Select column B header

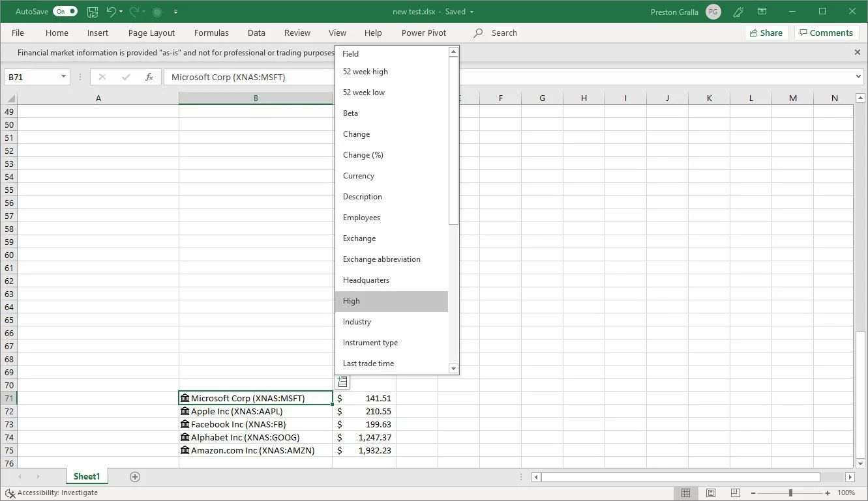pyautogui.click(x=256, y=98)
